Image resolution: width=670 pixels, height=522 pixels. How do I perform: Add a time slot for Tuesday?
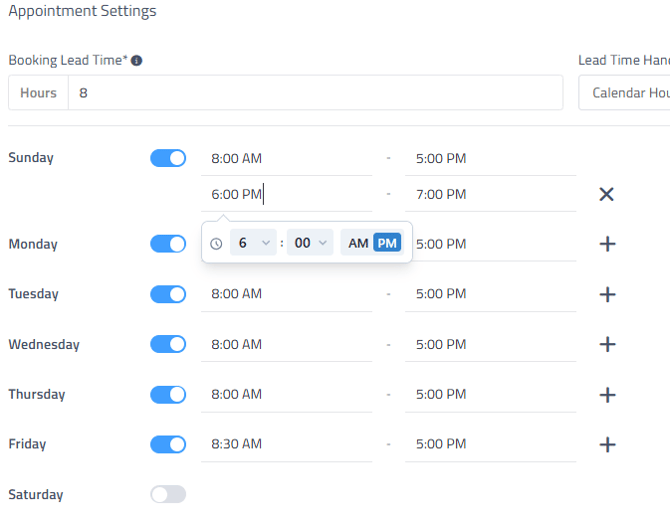606,294
